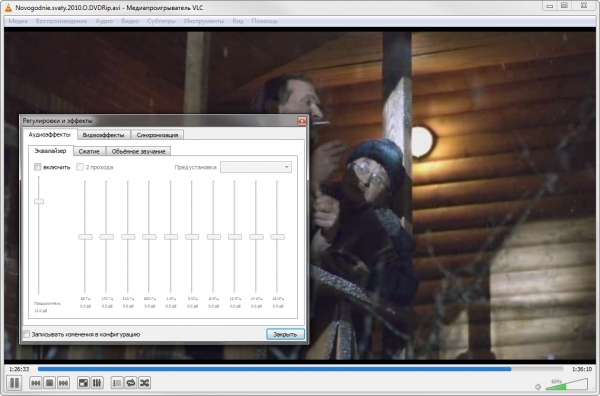Toggle shuffle (random) playback
Screen dimensions: 600x396
tap(145, 383)
